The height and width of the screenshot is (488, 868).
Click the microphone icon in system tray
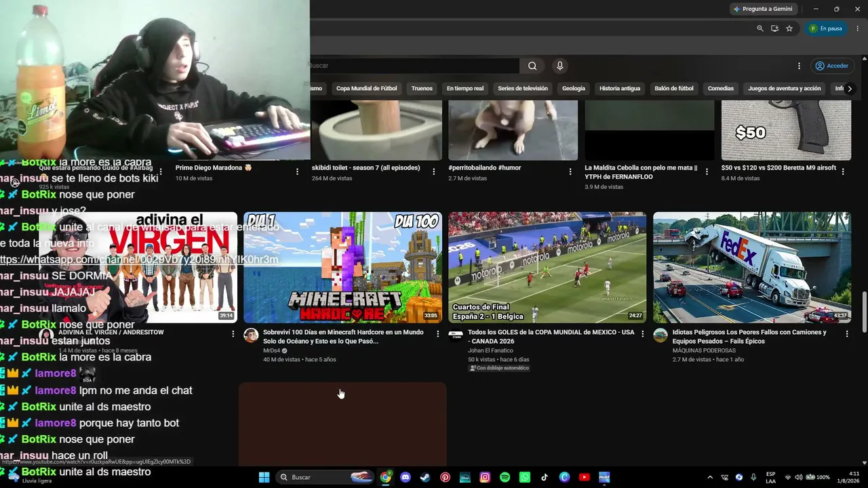753,477
